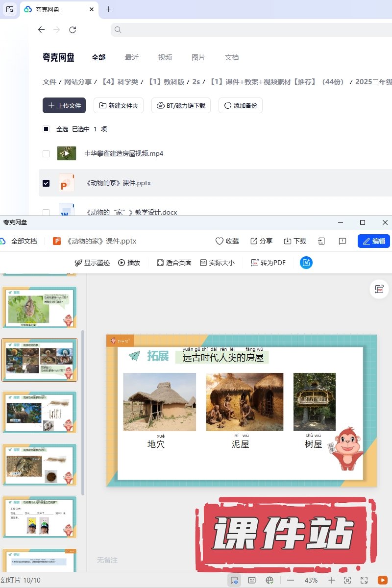
Task: Switch to the 文档 tab
Action: 232,57
